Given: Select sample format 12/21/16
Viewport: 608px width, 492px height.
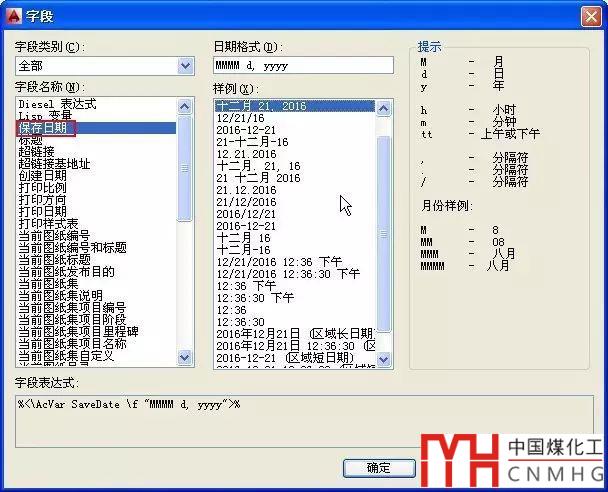Looking at the screenshot, I should tap(240, 118).
